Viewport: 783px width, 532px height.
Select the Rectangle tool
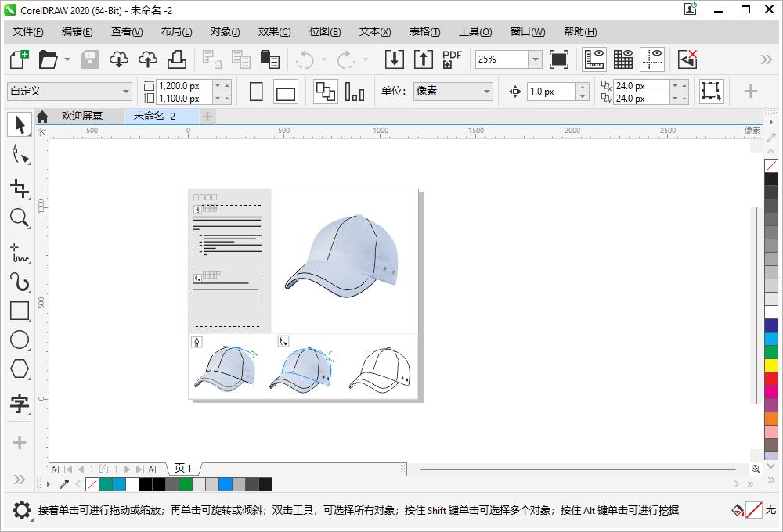[20, 311]
